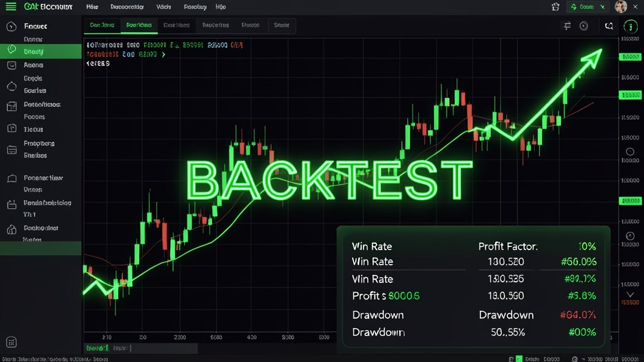Click the dark green bar at the sidebar bottom
This screenshot has width=644, height=362.
[x=41, y=248]
